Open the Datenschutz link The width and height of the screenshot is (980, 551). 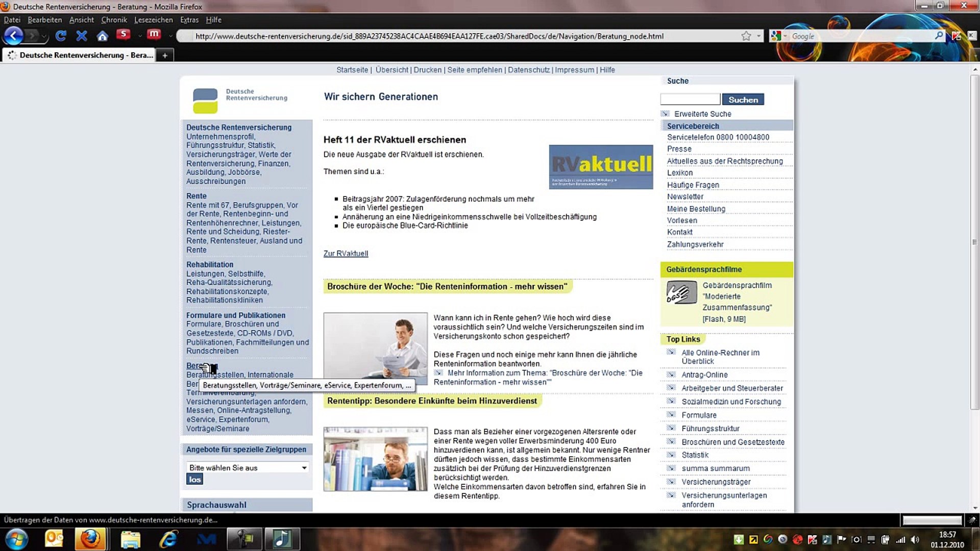[529, 70]
